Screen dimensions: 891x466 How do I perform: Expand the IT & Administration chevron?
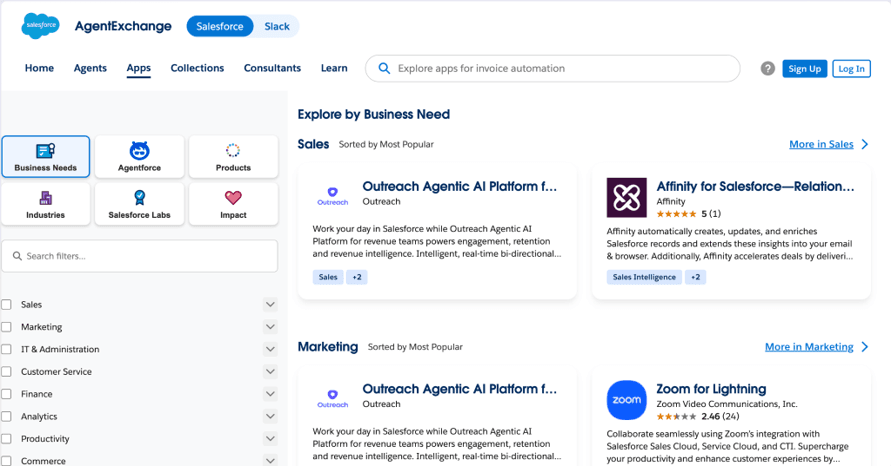270,349
